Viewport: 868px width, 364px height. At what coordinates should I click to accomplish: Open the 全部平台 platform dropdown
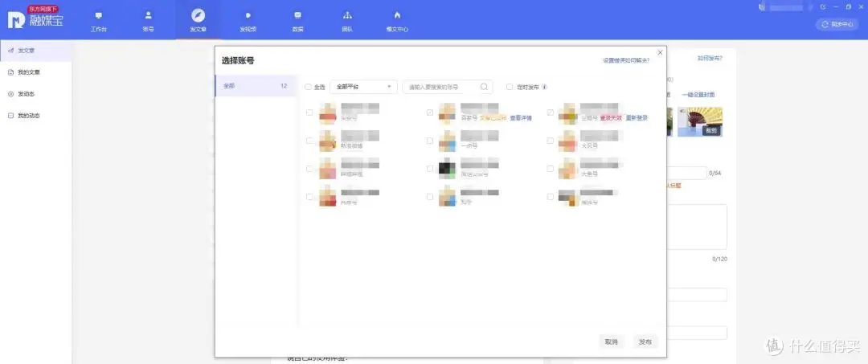[x=364, y=87]
